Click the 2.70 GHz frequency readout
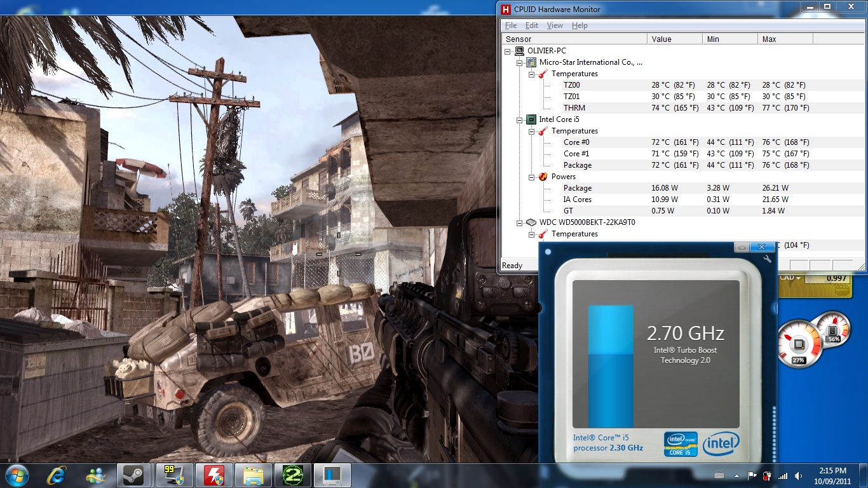 (x=686, y=333)
